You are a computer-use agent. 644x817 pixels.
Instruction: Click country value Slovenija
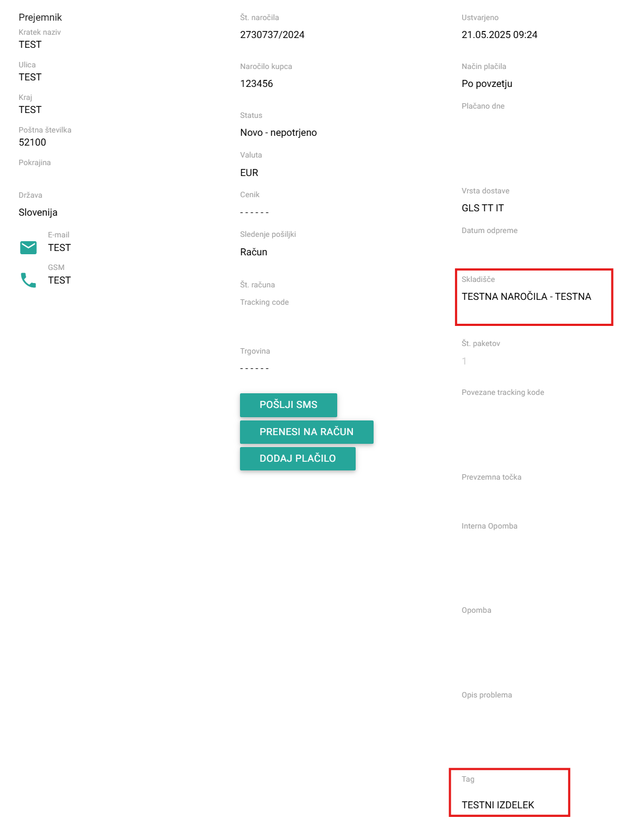[38, 212]
